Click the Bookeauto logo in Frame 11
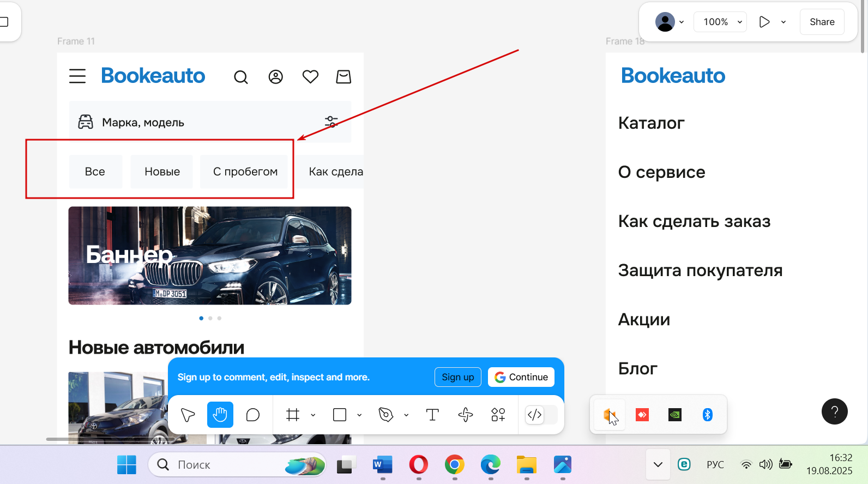Image resolution: width=868 pixels, height=484 pixels. pos(153,76)
